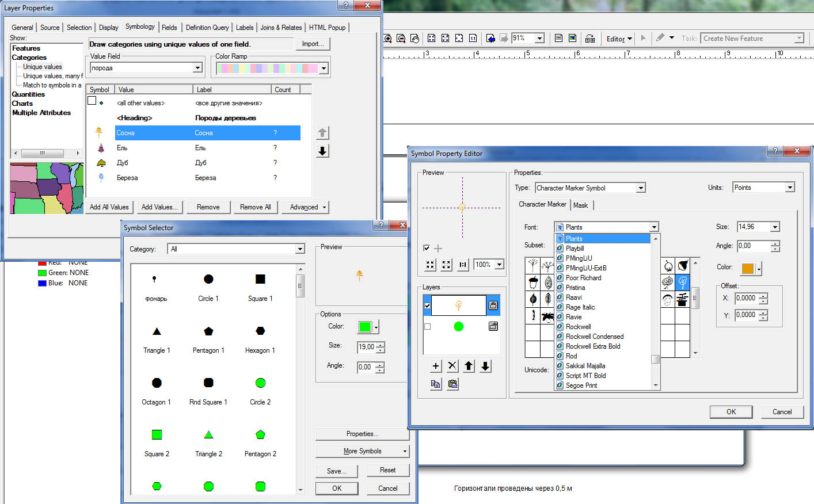The width and height of the screenshot is (814, 504).
Task: Switch to the Mask tab
Action: point(580,205)
